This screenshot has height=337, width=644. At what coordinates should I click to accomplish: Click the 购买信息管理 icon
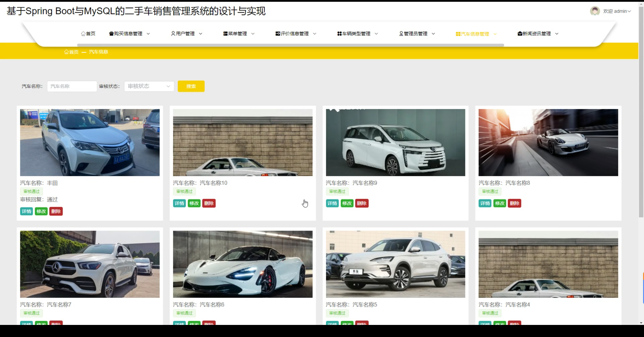(111, 34)
